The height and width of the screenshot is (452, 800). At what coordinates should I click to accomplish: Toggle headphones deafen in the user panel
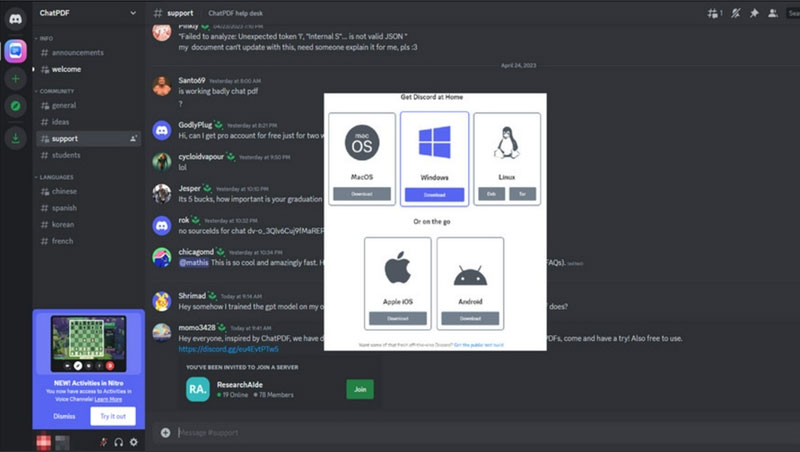118,441
